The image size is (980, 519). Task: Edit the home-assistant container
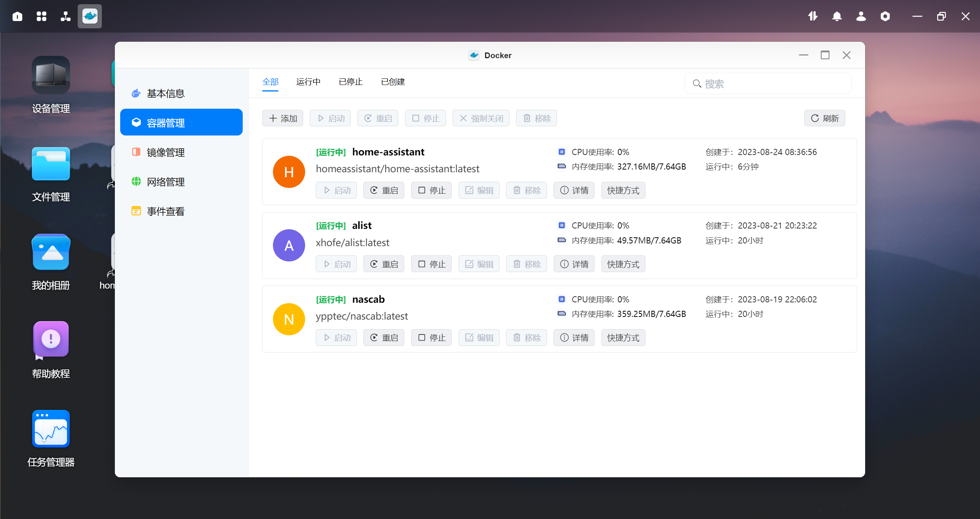[x=479, y=190]
